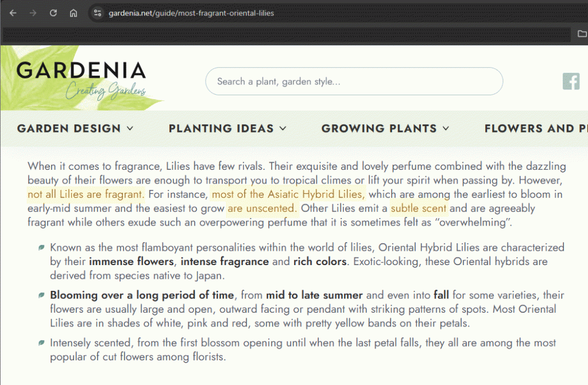Viewport: 588px width, 385px height.
Task: Open site information icon beside the URL
Action: pos(97,13)
